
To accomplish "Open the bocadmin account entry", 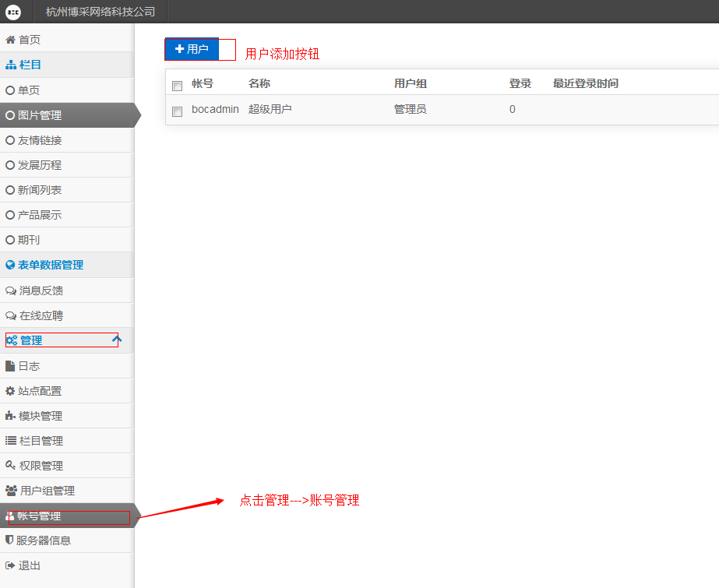I will coord(215,110).
